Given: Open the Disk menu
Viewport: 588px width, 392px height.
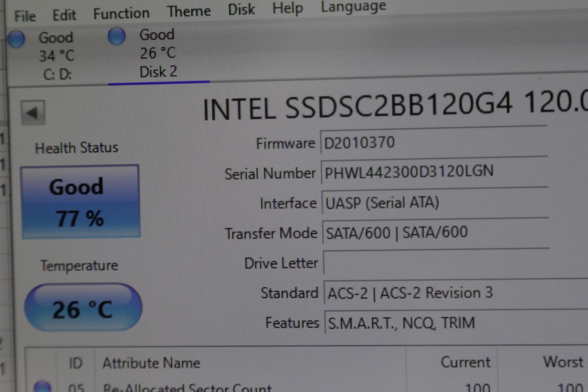Looking at the screenshot, I should click(241, 10).
